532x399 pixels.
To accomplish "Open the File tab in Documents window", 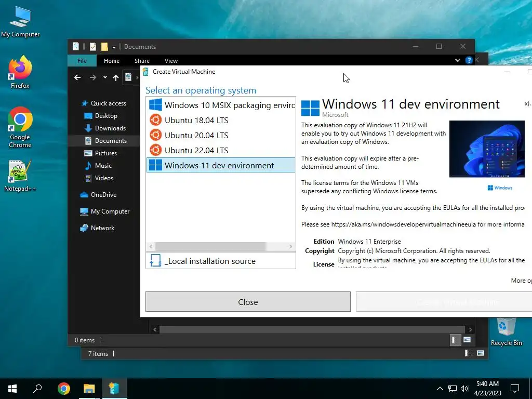I will (x=82, y=61).
